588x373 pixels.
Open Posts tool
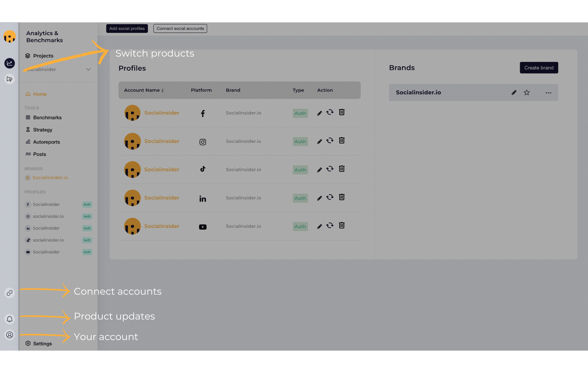(36, 154)
